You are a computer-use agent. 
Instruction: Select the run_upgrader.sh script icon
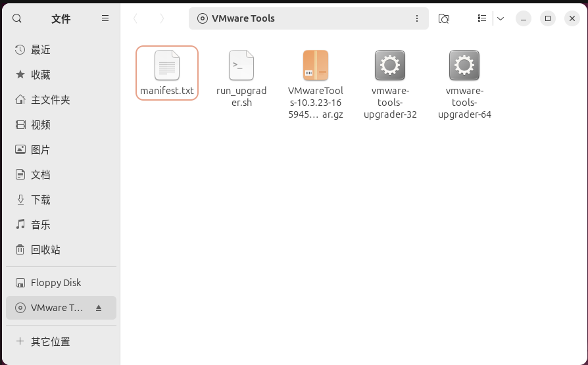tap(241, 65)
